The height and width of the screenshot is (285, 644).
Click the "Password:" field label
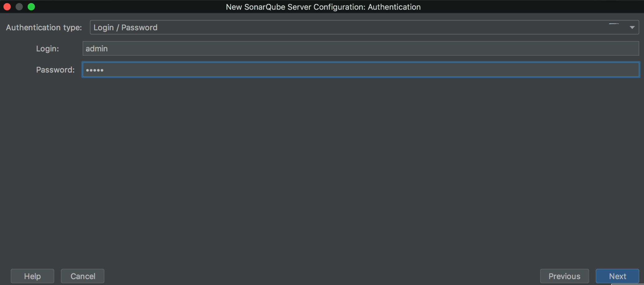[55, 70]
